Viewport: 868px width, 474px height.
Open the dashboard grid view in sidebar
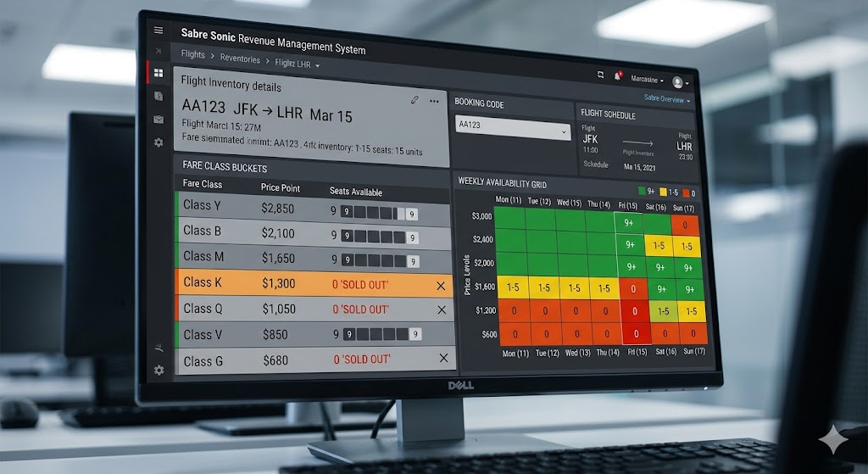pyautogui.click(x=159, y=73)
